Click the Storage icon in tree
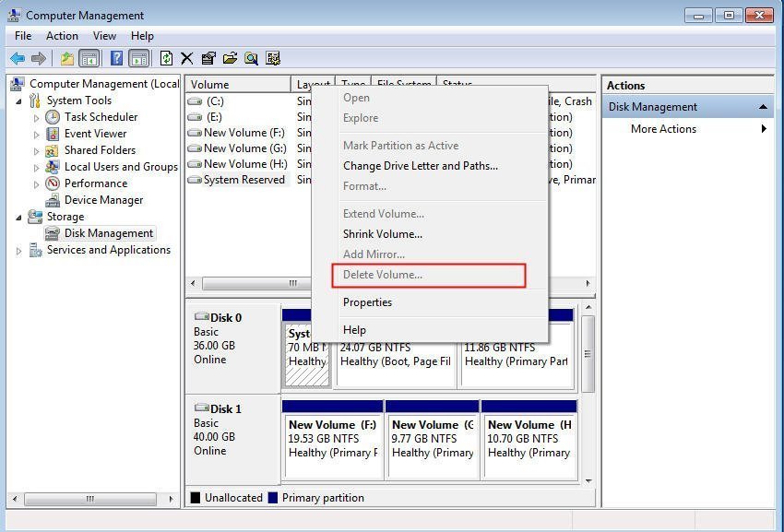This screenshot has width=784, height=532. (x=35, y=217)
